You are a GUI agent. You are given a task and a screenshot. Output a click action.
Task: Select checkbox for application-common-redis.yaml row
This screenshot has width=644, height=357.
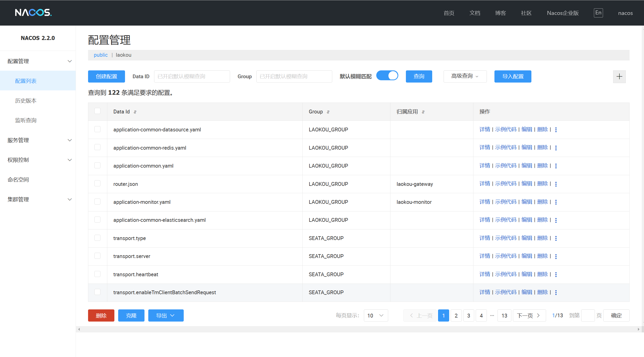point(97,147)
